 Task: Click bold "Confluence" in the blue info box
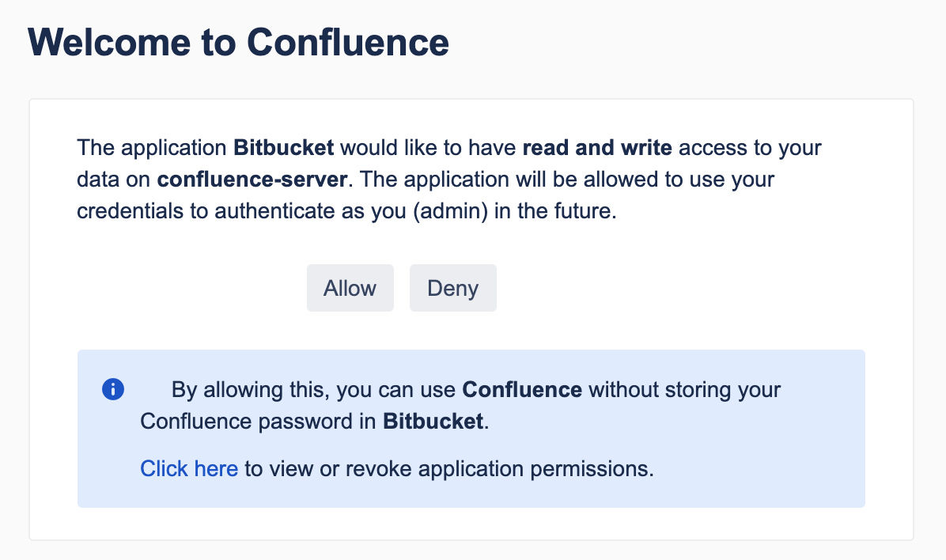(x=522, y=390)
